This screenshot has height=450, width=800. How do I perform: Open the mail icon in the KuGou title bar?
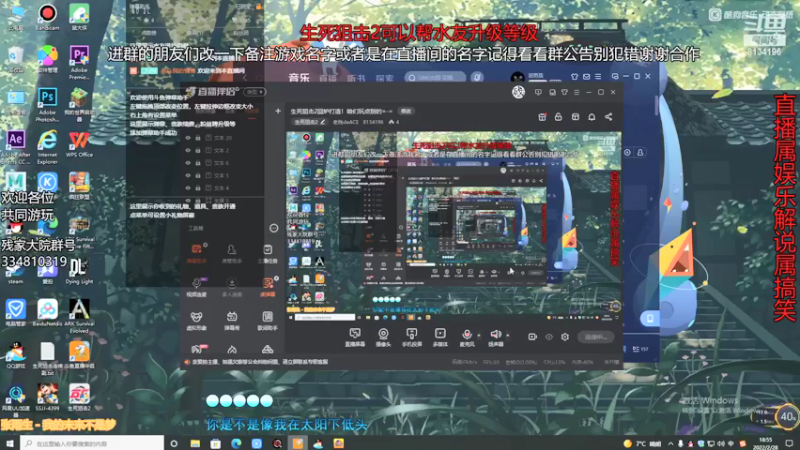tap(586, 77)
